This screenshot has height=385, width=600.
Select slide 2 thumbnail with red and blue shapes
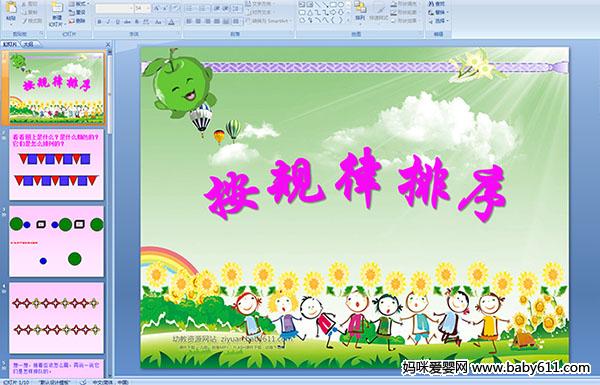[x=56, y=165]
